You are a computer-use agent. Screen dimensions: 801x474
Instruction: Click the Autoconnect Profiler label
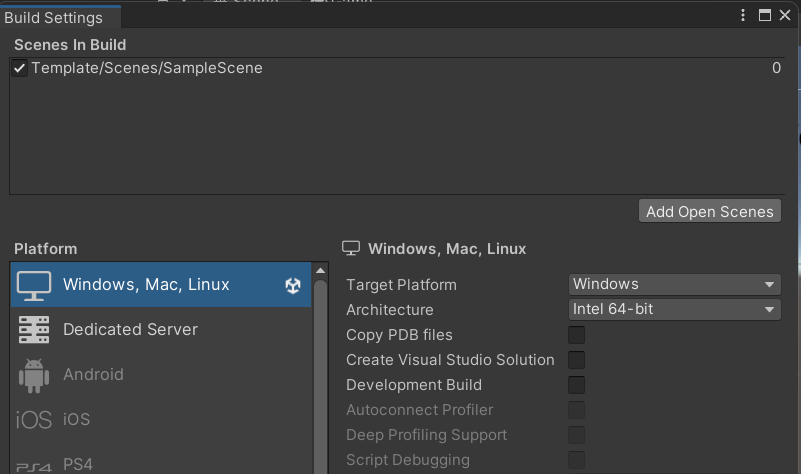pos(419,410)
